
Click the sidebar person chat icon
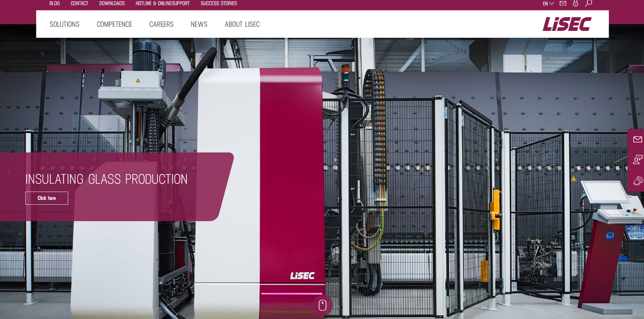pos(637,160)
